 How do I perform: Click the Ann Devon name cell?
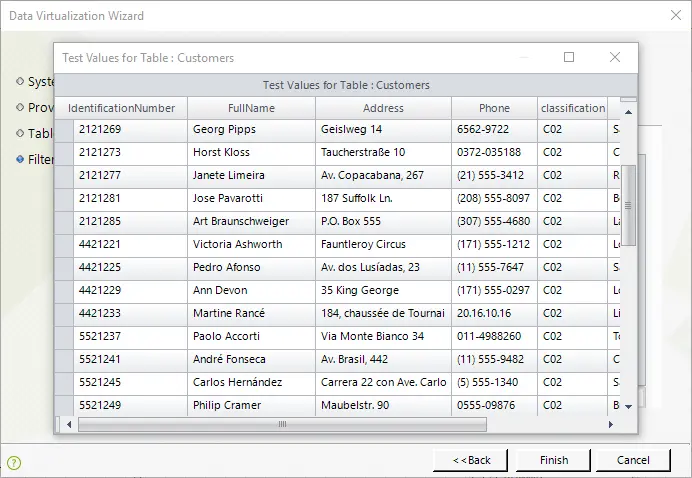pos(251,291)
